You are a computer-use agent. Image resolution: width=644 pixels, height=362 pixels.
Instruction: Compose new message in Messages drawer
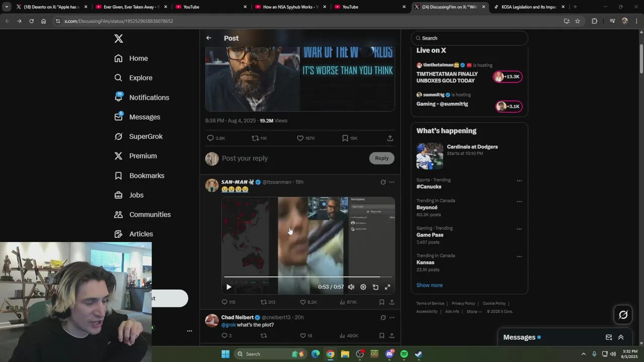click(x=609, y=337)
